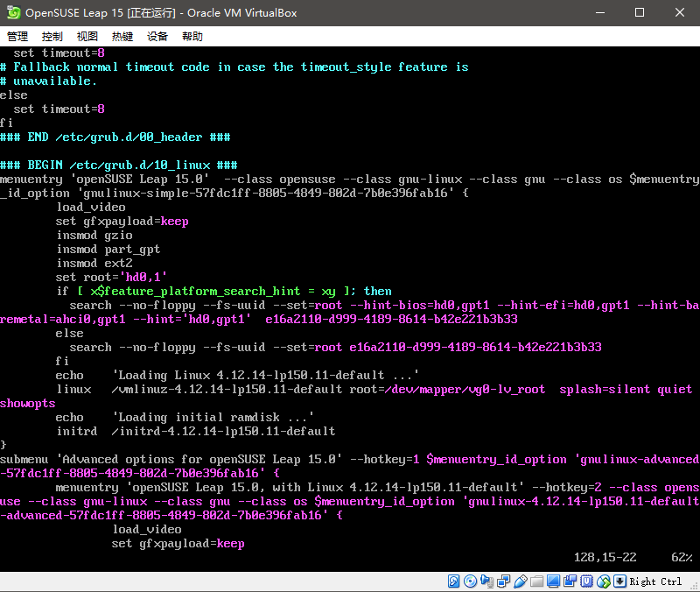700x592 pixels.
Task: Click 'root=/dev/mapper/vg0-lv_root' kernel parameter
Action: pyautogui.click(x=447, y=389)
